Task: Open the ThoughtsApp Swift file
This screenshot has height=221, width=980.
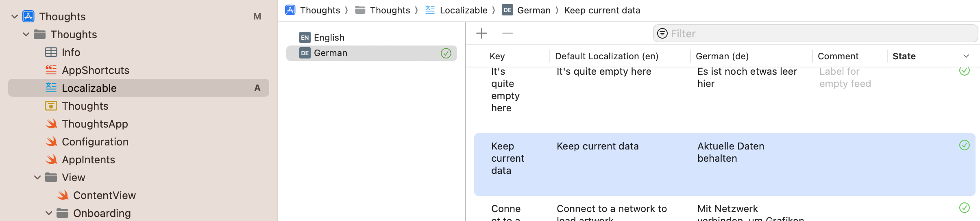Action: (94, 124)
